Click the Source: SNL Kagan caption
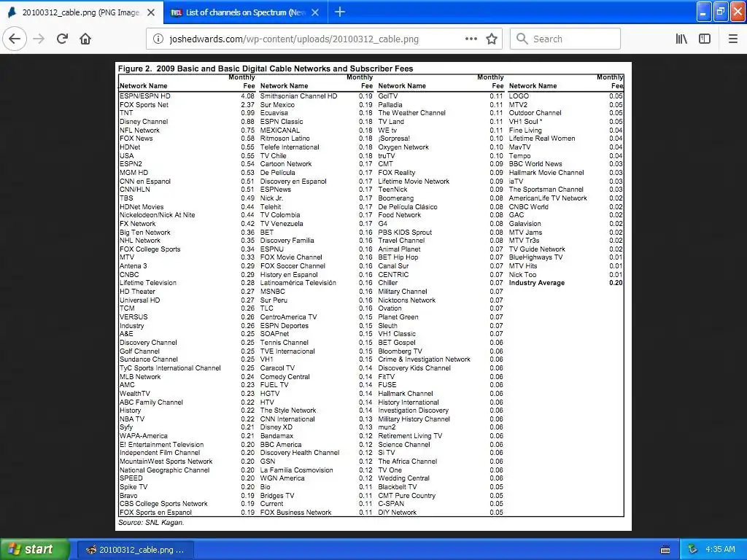747x560 pixels. [150, 523]
